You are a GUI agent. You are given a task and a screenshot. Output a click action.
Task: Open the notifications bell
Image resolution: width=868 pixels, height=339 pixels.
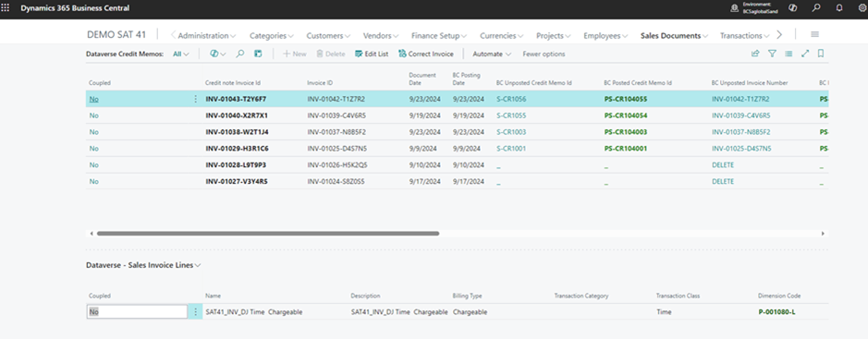[x=839, y=8]
